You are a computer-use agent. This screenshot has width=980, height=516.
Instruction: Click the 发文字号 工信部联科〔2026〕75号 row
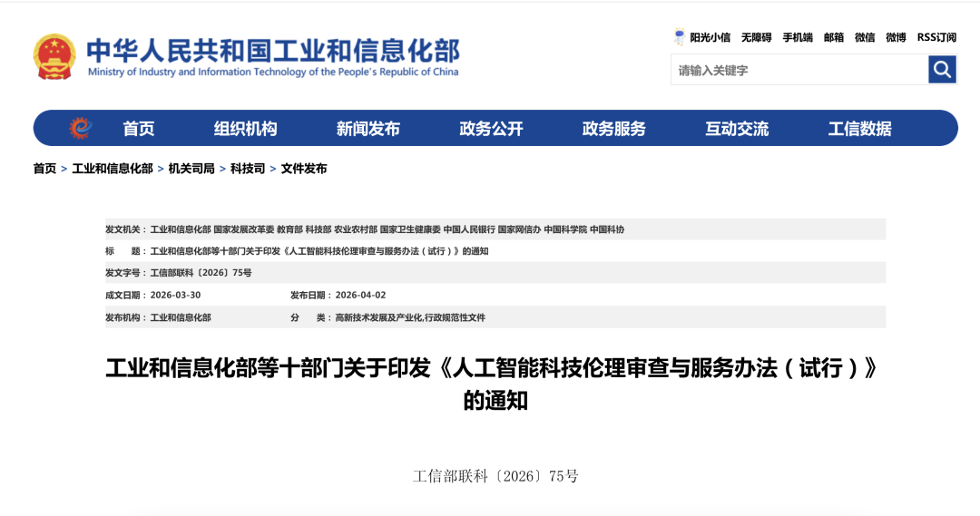tap(495, 272)
